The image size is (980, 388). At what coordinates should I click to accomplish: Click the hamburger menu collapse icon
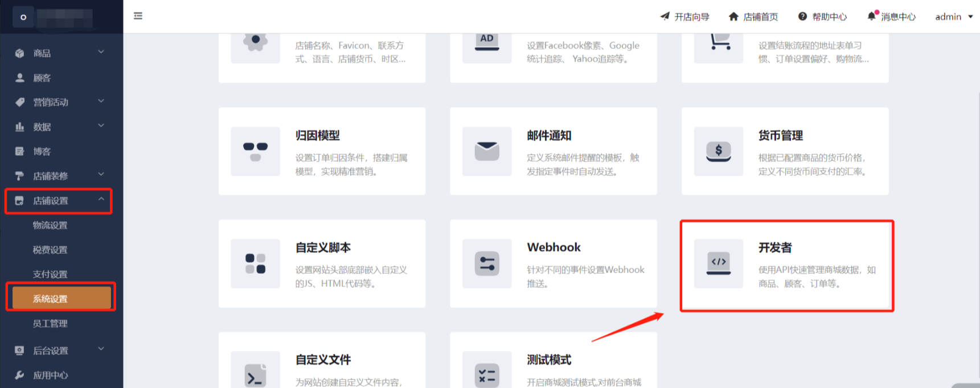[x=138, y=16]
